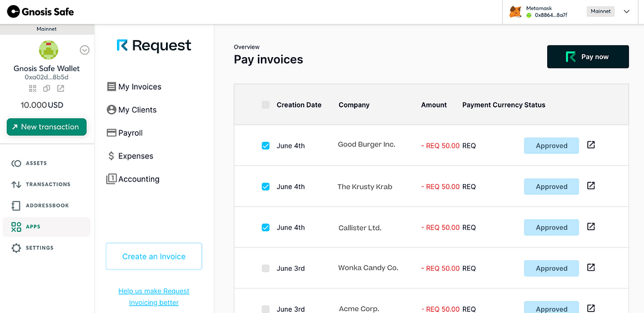This screenshot has width=644, height=313.
Task: Click the My Clients person icon
Action: (x=111, y=110)
